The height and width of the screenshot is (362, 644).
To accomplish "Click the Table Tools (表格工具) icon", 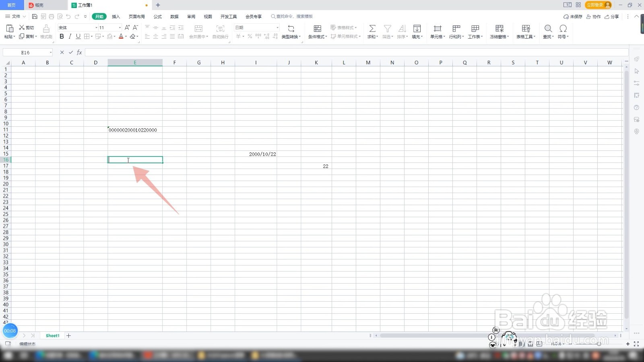I will click(526, 29).
